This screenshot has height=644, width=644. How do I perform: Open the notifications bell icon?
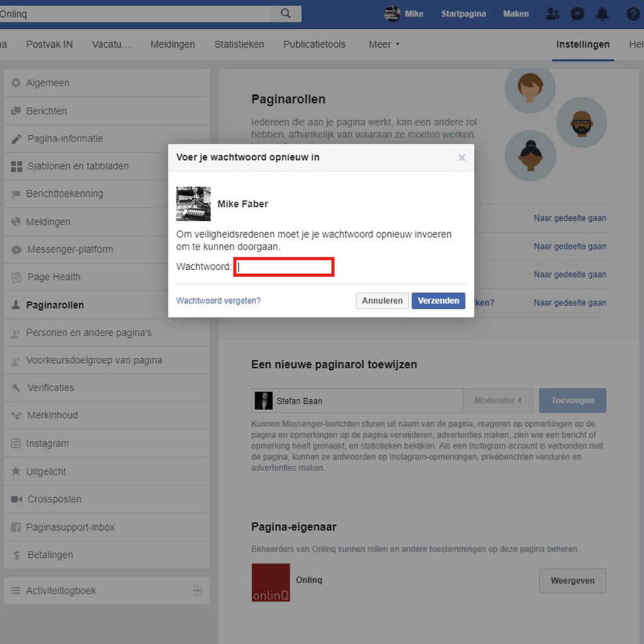click(x=602, y=14)
